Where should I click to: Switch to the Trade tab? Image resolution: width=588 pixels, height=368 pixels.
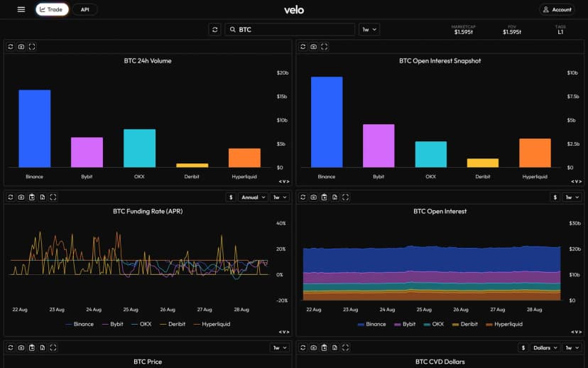[x=52, y=9]
